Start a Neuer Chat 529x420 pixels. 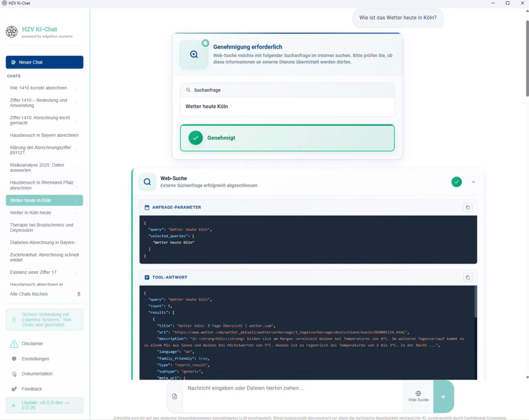(x=44, y=62)
